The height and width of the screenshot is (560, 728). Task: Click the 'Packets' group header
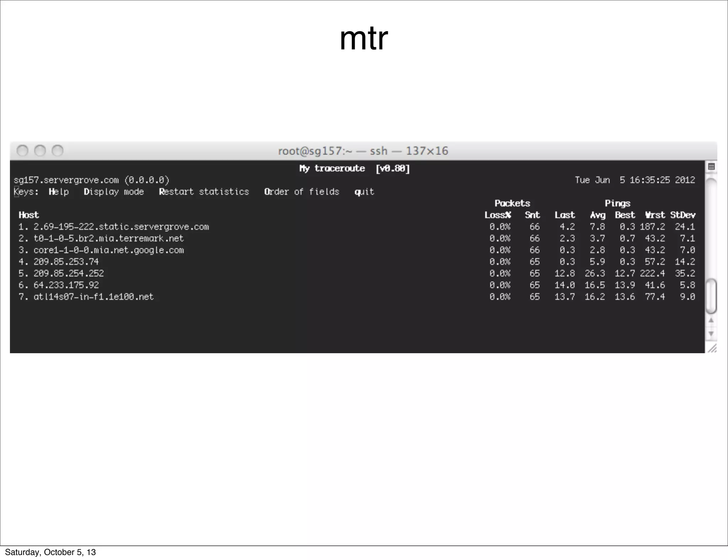(x=512, y=203)
